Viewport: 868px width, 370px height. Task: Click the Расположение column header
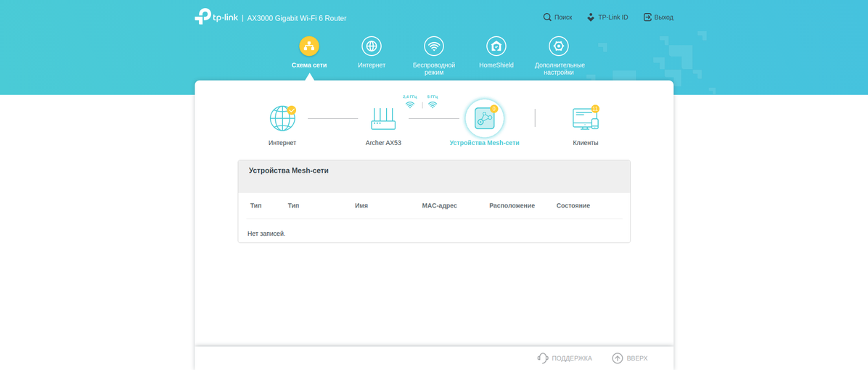pos(512,206)
